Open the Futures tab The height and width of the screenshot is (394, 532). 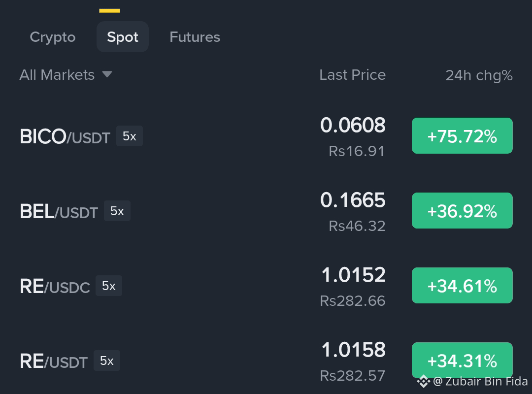195,37
